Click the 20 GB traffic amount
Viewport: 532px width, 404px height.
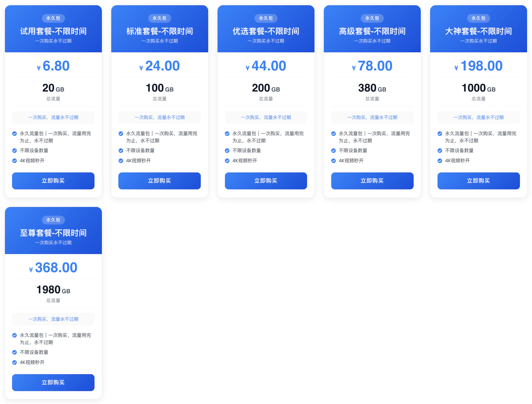53,88
